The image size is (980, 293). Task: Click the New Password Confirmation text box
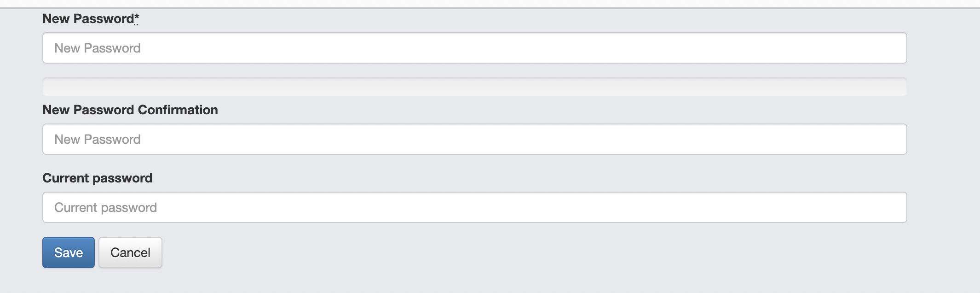point(474,139)
